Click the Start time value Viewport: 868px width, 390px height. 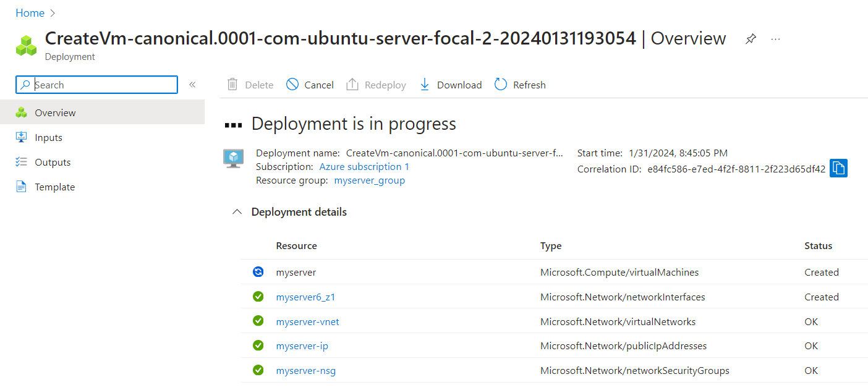click(678, 153)
